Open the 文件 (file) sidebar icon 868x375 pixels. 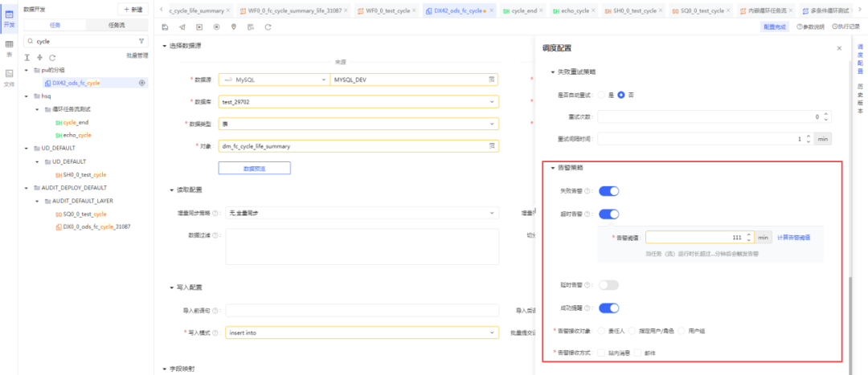point(9,77)
